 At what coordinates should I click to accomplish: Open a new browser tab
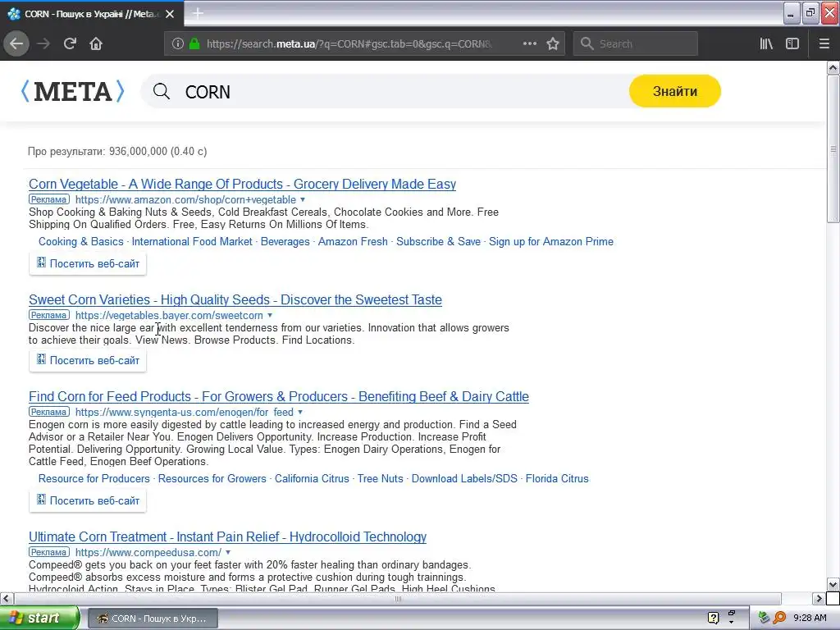click(x=198, y=13)
